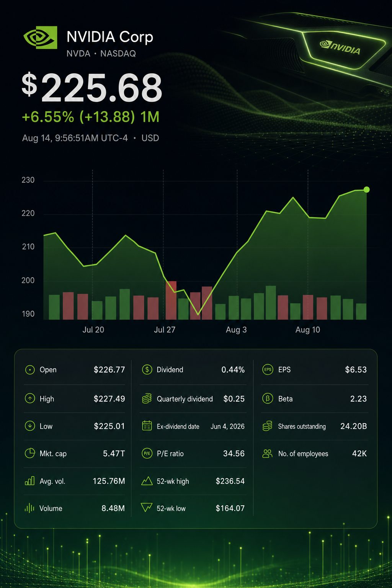Click the Avg. vol. bar chart icon
This screenshot has width=392, height=588.
[x=30, y=481]
